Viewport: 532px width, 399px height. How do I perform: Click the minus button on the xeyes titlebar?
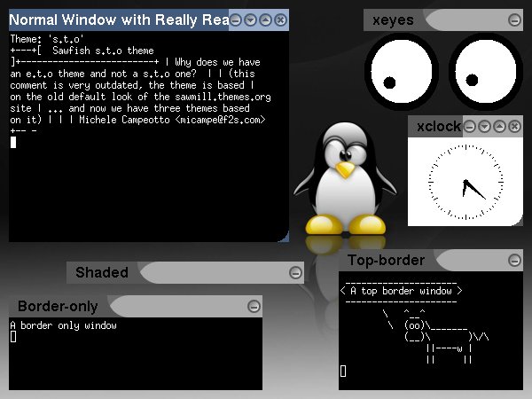click(514, 20)
